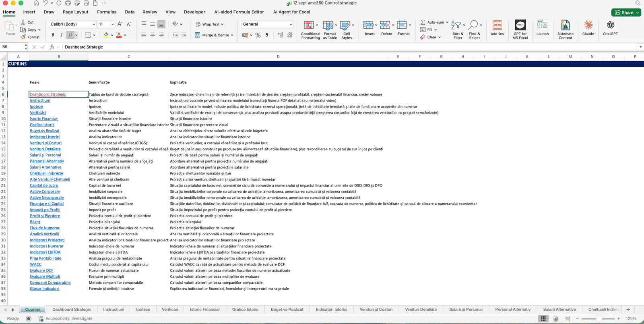Switch to the Page Layout ribbon tab

[x=76, y=12]
